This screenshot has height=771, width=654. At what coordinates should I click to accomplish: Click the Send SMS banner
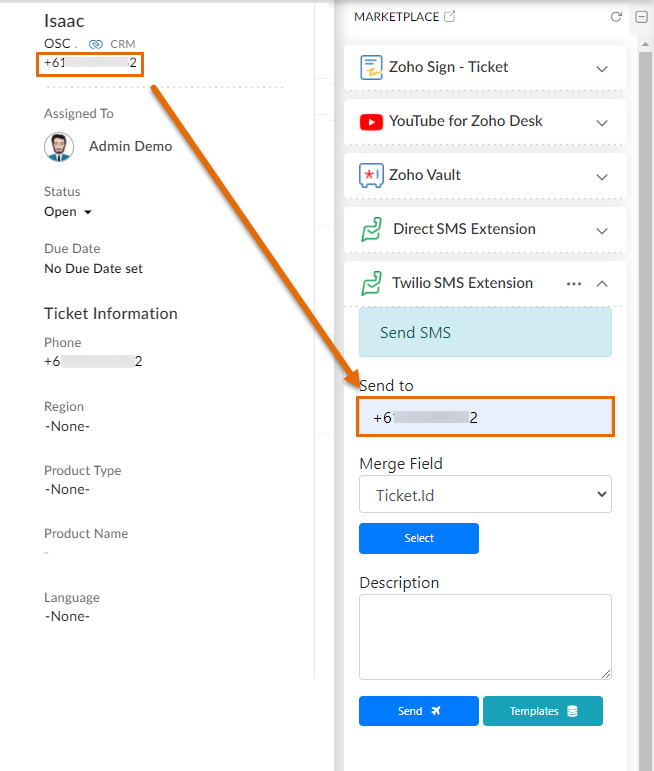pos(485,332)
